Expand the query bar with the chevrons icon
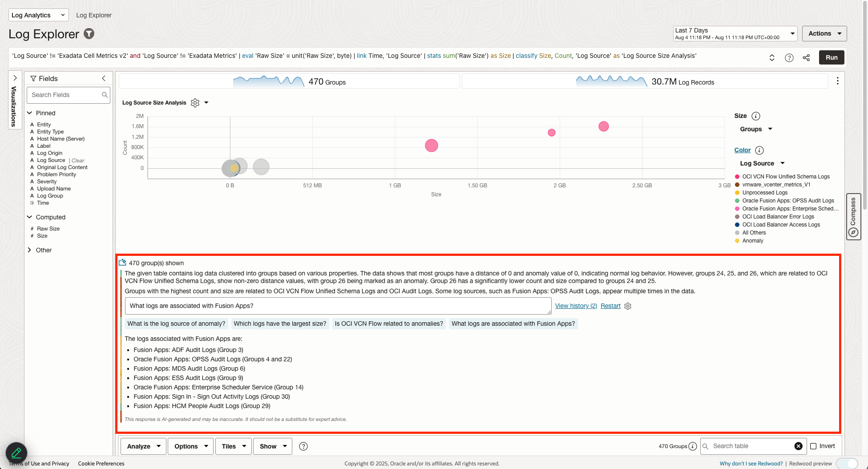The width and height of the screenshot is (868, 469). point(772,57)
